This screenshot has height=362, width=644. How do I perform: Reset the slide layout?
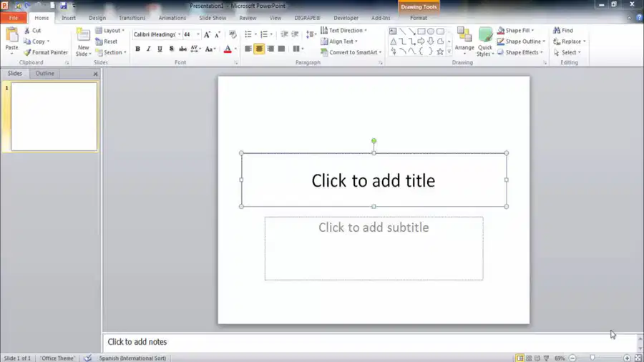pos(107,41)
